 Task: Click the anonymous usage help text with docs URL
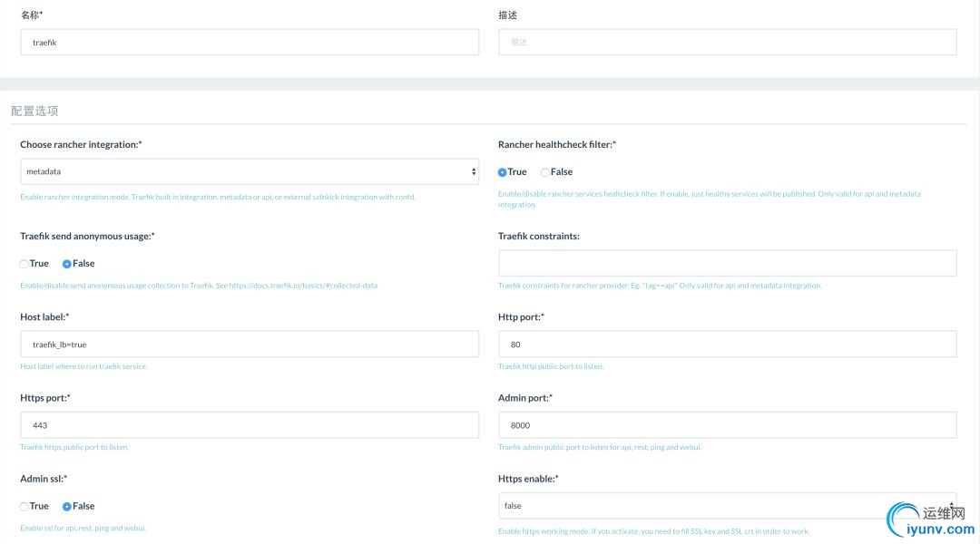(199, 286)
